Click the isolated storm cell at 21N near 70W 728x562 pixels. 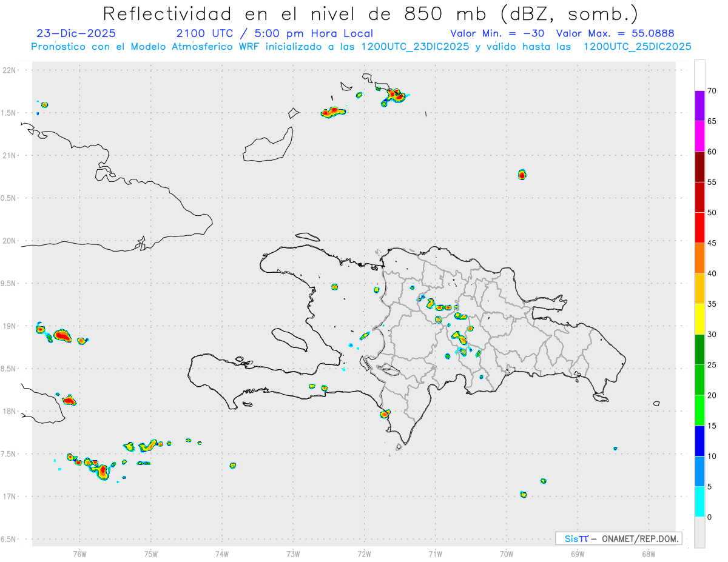coord(522,175)
